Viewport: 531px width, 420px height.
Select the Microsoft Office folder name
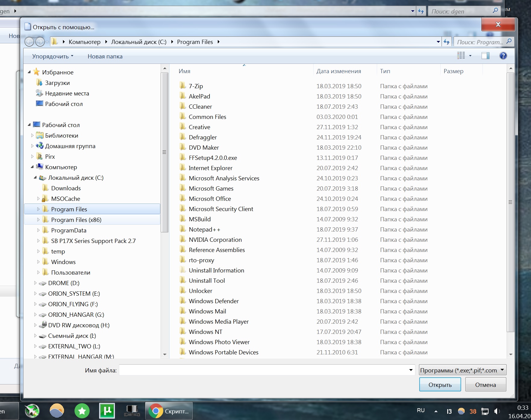[210, 198]
